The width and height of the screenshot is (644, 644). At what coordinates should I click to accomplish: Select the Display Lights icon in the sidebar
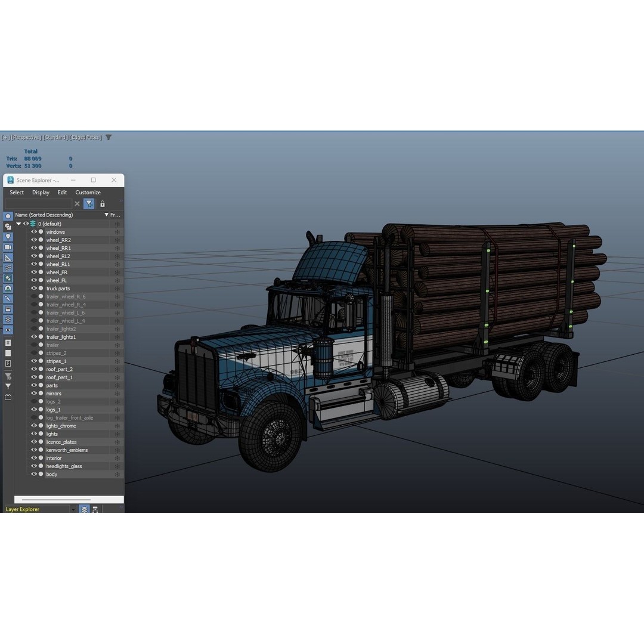pyautogui.click(x=8, y=236)
